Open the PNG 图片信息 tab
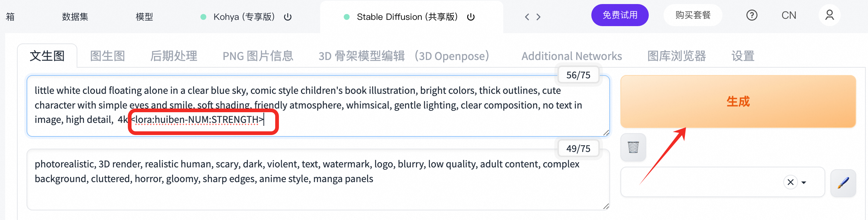The image size is (868, 220). click(258, 56)
